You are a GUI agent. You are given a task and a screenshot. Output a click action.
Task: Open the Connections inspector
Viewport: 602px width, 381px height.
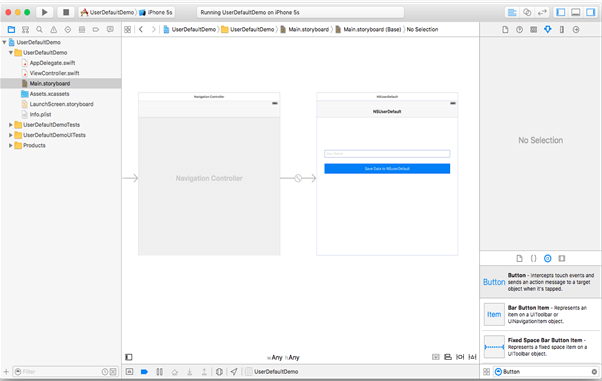(x=576, y=30)
